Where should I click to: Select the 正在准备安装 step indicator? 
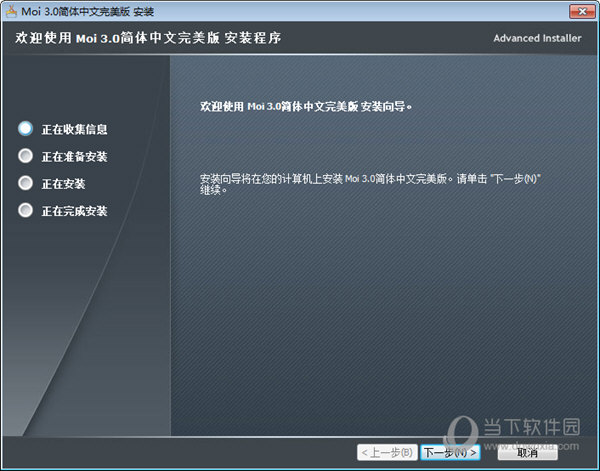click(25, 156)
